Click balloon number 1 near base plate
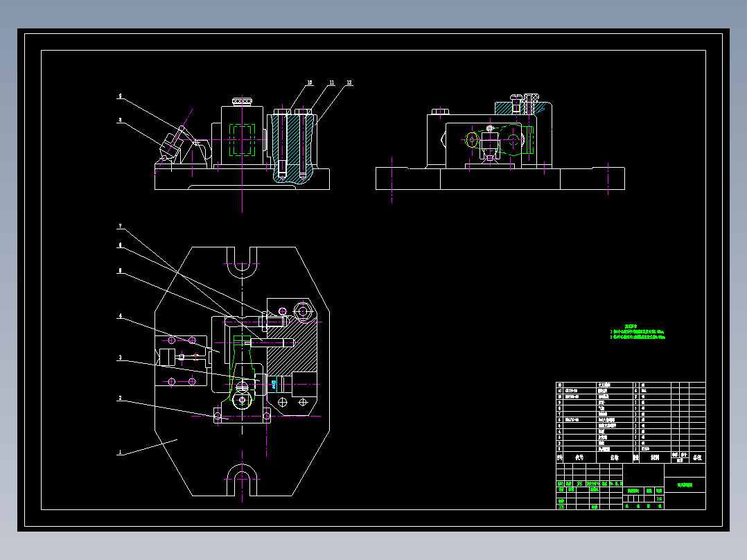This screenshot has height=560, width=747. click(x=120, y=452)
